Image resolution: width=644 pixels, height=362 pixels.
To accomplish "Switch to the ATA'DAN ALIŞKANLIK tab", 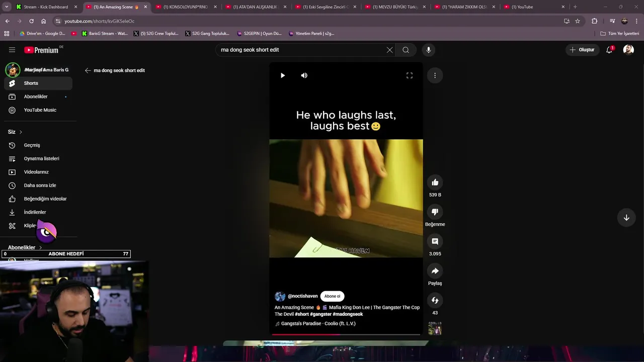I will (x=255, y=7).
